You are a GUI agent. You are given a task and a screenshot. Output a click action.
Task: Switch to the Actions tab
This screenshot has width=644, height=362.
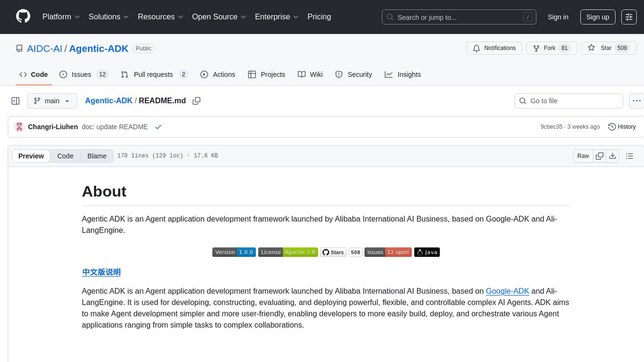coord(218,74)
